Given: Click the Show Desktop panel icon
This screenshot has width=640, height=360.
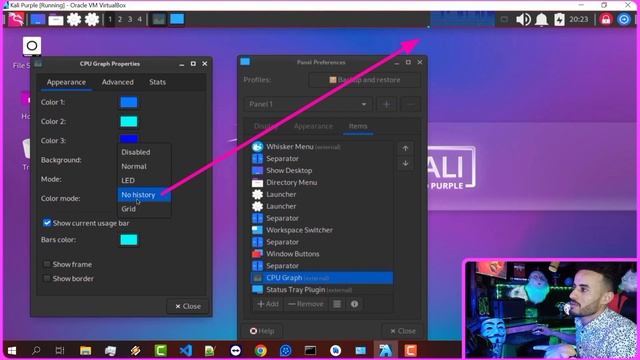Looking at the screenshot, I should pos(38,19).
